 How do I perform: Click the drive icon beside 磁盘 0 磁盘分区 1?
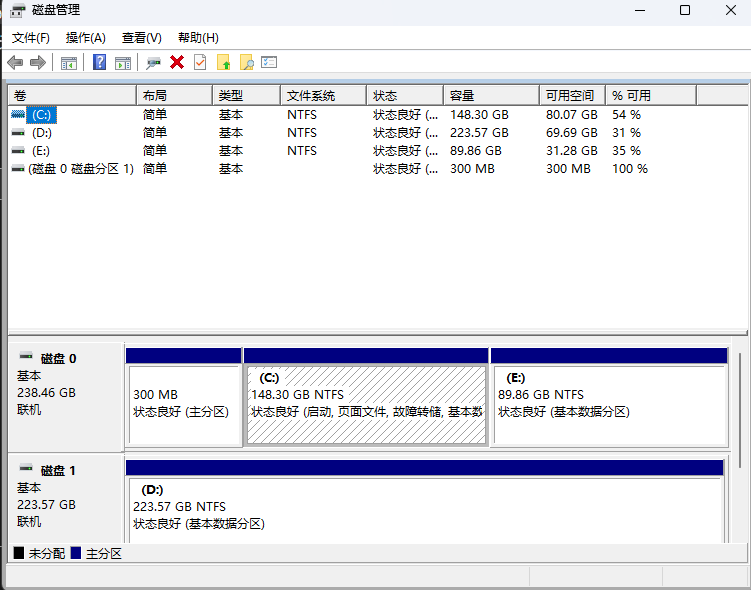coord(18,169)
